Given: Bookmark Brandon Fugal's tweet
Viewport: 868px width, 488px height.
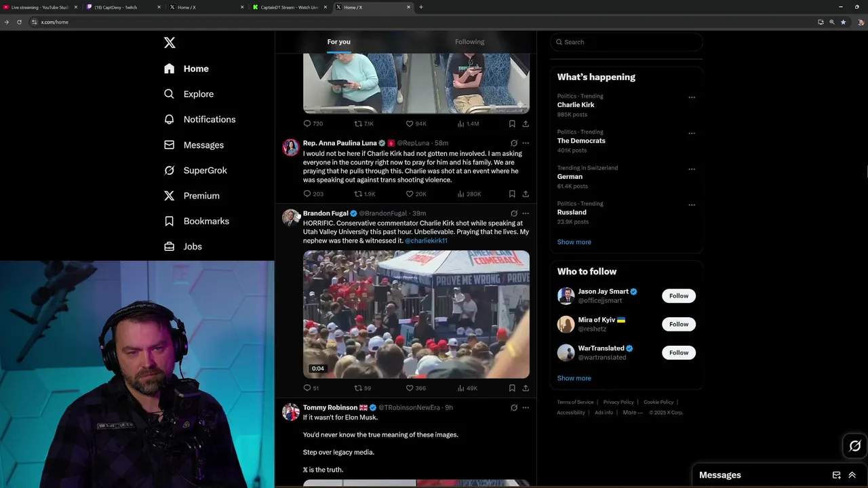Looking at the screenshot, I should (x=512, y=388).
